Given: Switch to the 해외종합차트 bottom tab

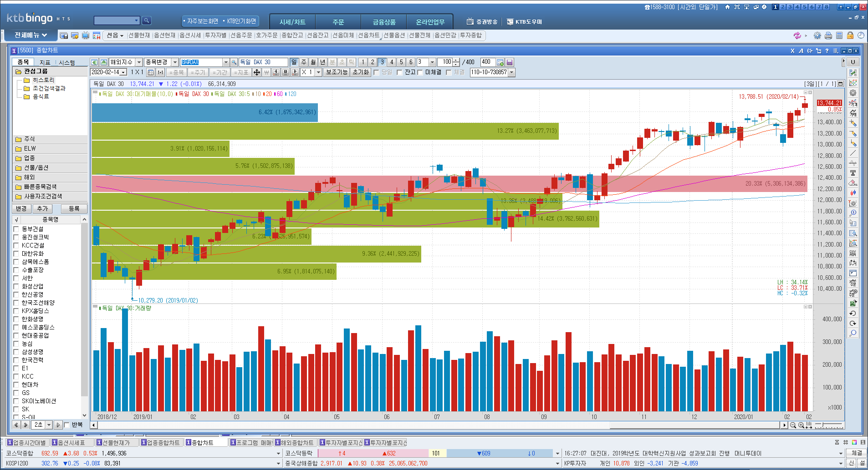Looking at the screenshot, I should point(296,443).
